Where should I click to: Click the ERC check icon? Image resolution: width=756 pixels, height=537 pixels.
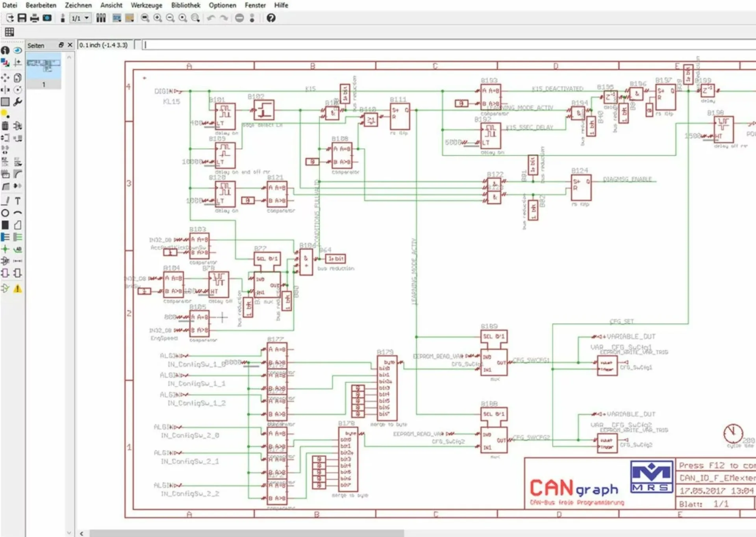point(5,288)
